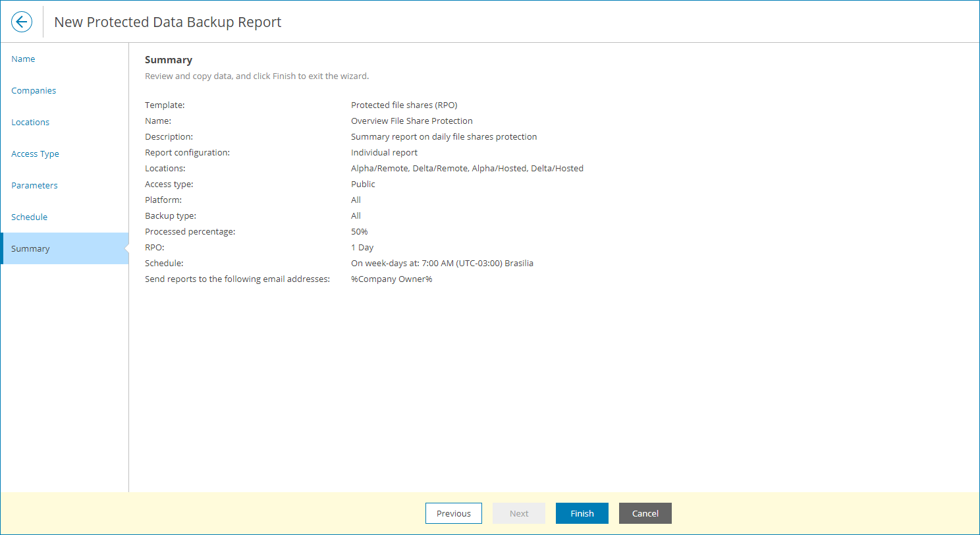Go to the Schedule step
Image resolution: width=980 pixels, height=535 pixels.
click(29, 217)
